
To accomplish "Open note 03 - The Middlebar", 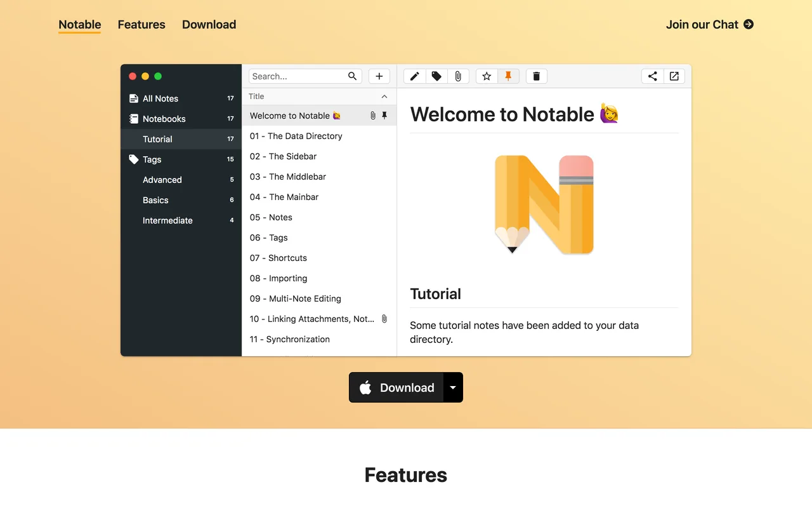I will point(319,177).
